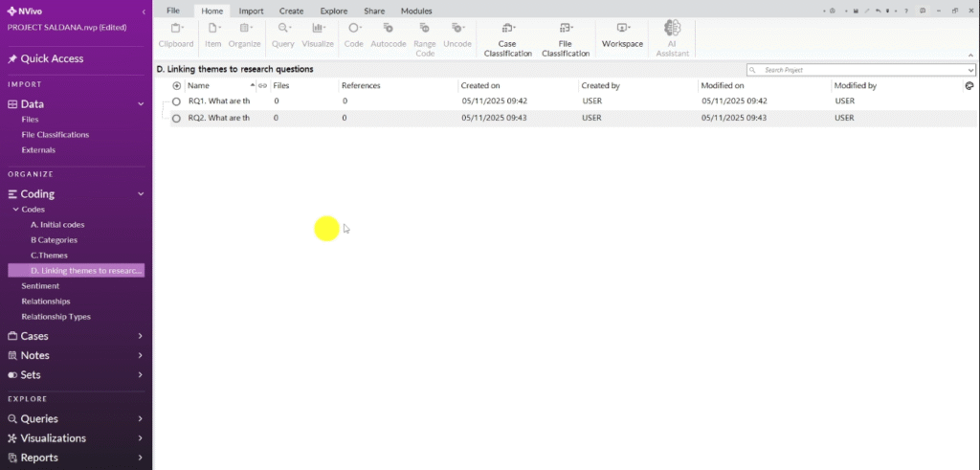Click the Search Project input field
Image resolution: width=980 pixels, height=470 pixels.
point(861,70)
